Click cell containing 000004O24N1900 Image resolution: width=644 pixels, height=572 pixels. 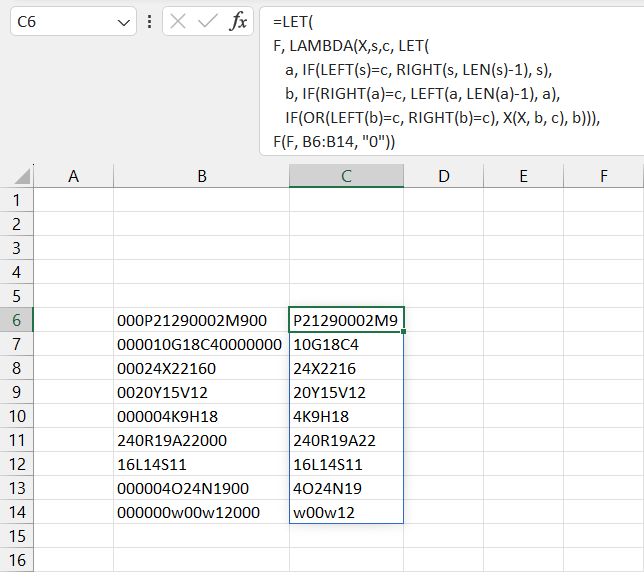coord(202,488)
